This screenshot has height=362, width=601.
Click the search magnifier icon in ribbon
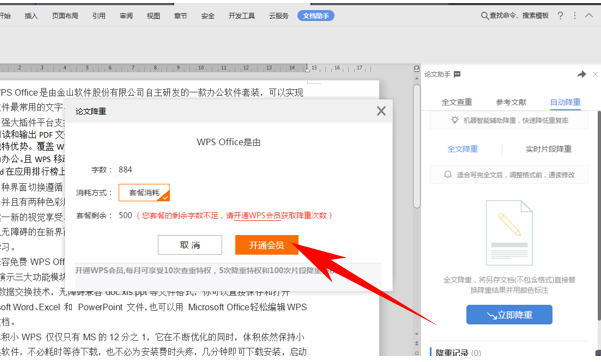click(x=484, y=16)
